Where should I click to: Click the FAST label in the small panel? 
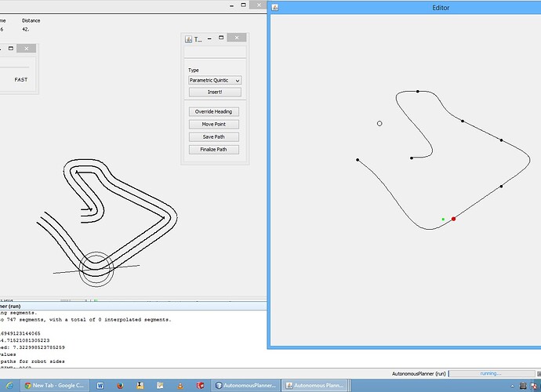point(20,80)
